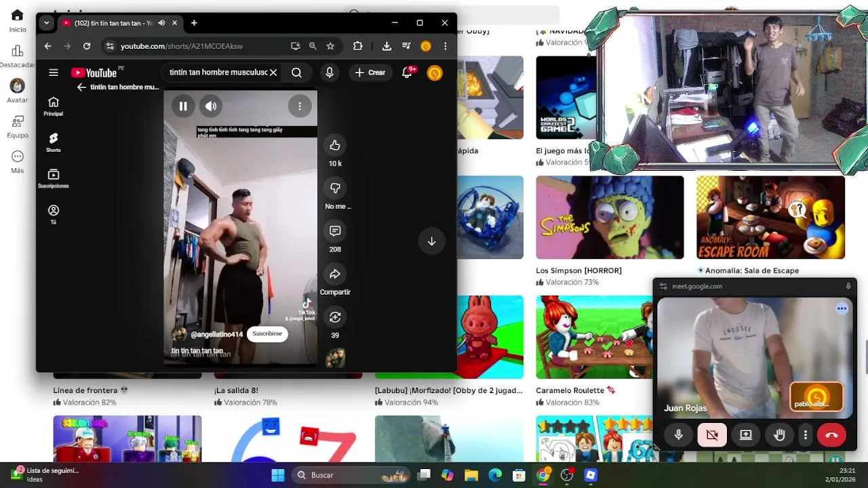Open the zoom magnifier in address bar
Image resolution: width=868 pixels, height=488 pixels.
(x=313, y=46)
